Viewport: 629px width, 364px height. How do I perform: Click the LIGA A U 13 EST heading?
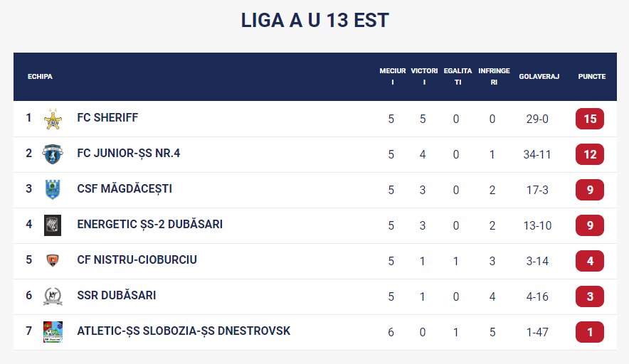[314, 21]
